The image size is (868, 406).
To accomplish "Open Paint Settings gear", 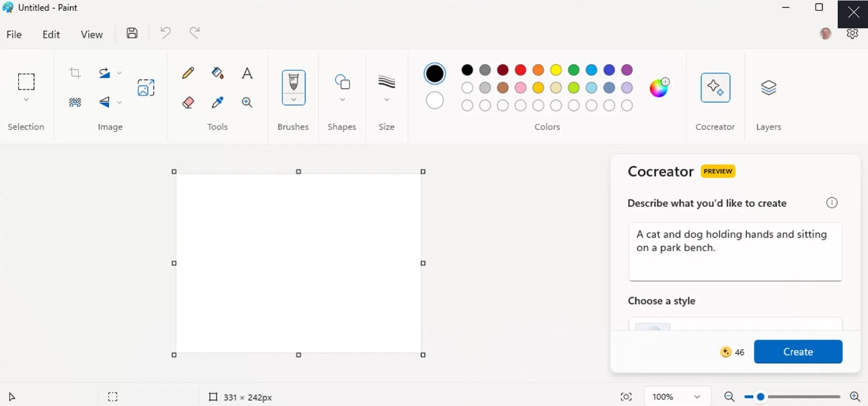I will tap(853, 34).
